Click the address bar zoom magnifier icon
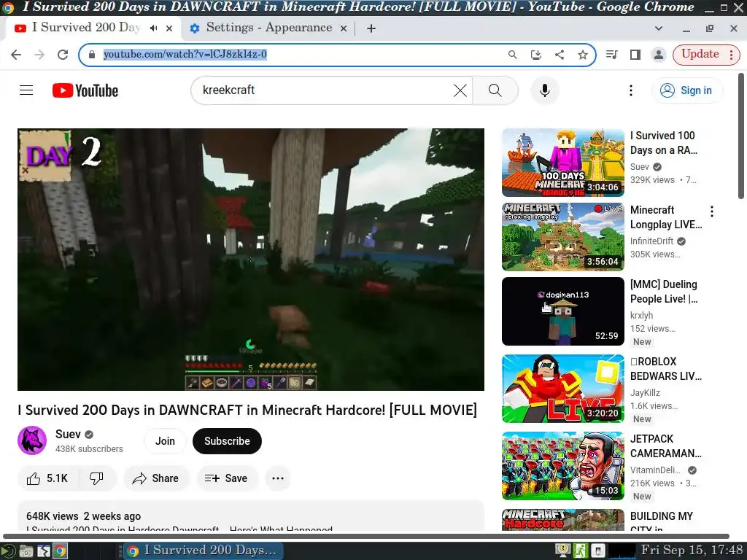 (x=513, y=54)
